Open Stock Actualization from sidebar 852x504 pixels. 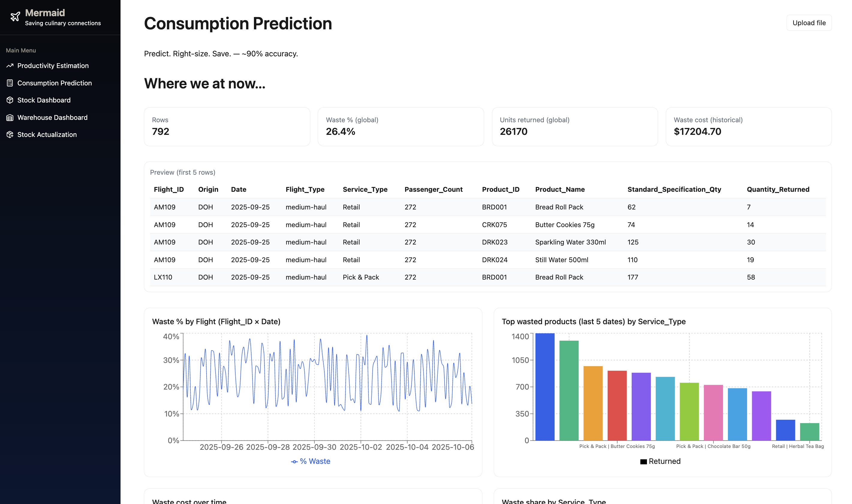[47, 135]
